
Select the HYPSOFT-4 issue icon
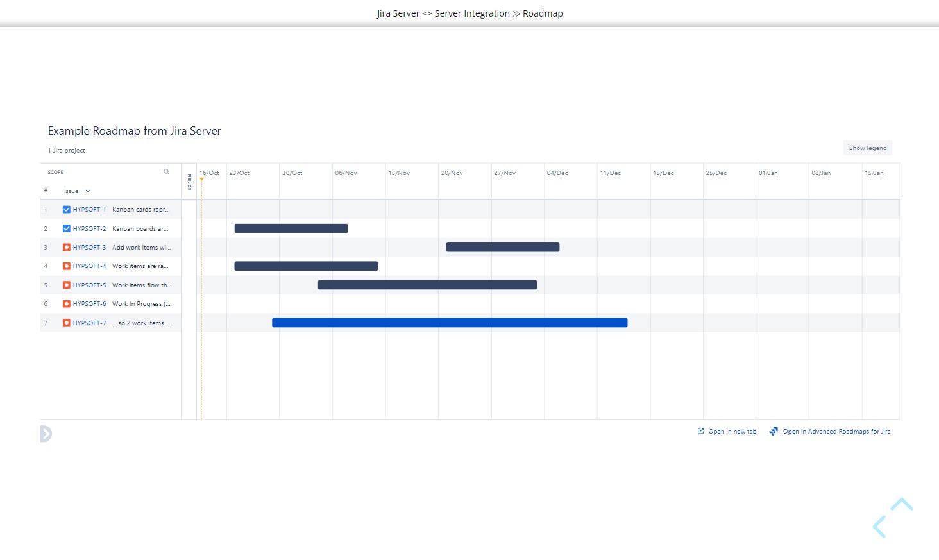[66, 266]
